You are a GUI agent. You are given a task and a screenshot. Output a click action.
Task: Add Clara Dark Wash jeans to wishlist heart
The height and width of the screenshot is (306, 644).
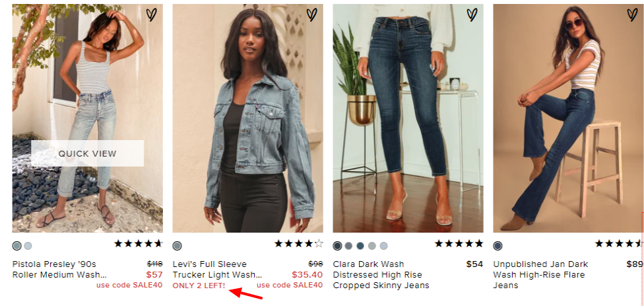[472, 15]
